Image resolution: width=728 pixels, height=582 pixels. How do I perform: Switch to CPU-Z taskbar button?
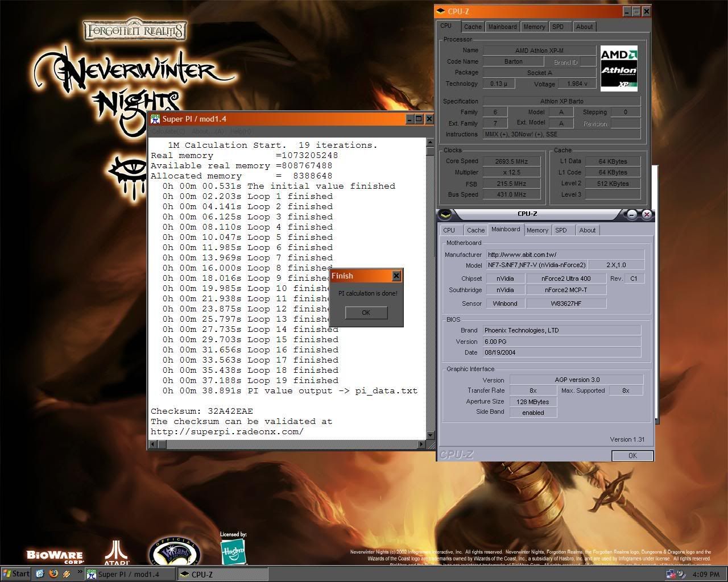(222, 574)
